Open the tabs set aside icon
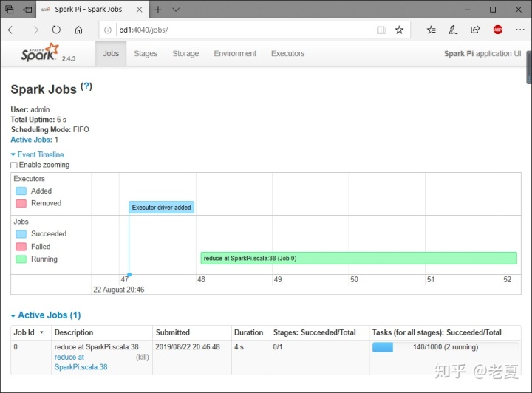The width and height of the screenshot is (532, 393). [x=10, y=10]
